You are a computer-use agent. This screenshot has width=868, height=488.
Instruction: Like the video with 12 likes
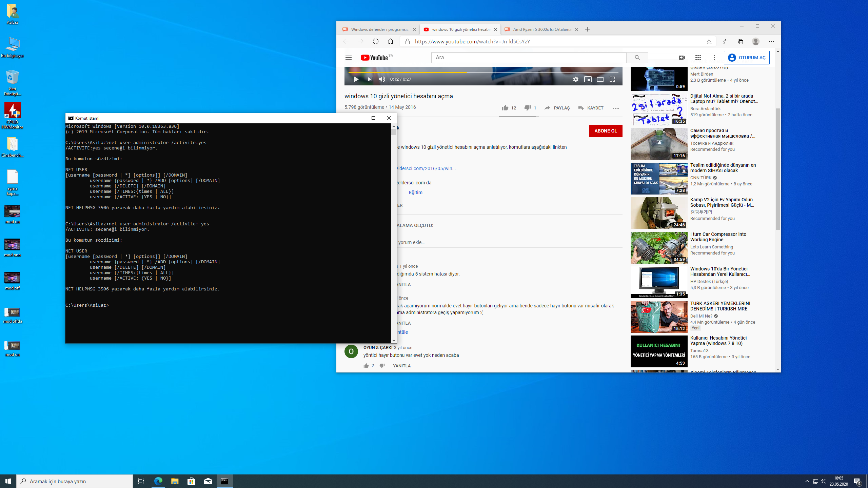coord(509,108)
